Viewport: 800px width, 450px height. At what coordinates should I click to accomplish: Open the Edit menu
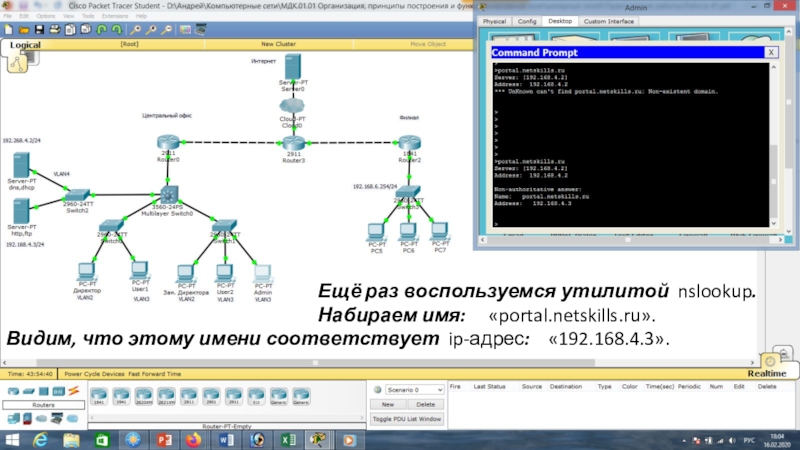(24, 16)
